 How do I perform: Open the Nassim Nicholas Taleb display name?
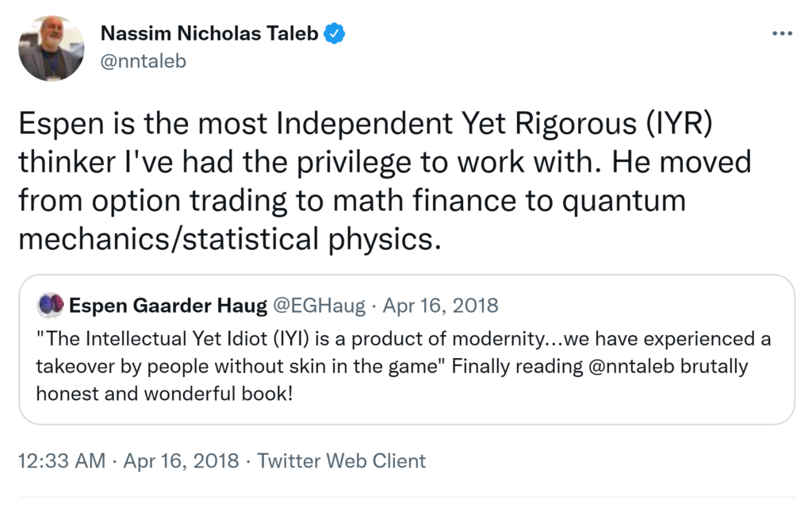(x=209, y=34)
